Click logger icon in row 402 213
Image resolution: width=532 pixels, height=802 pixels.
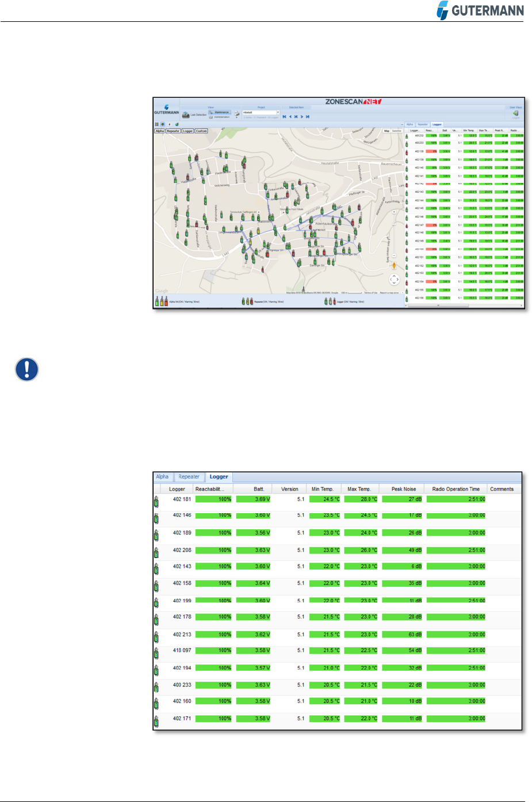[156, 637]
